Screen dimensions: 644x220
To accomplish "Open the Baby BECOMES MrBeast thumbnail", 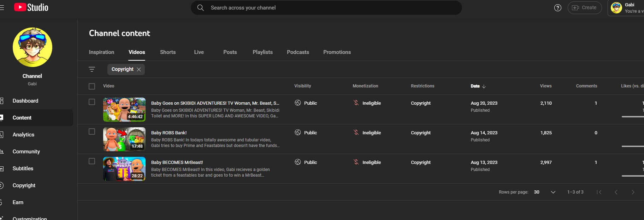I will (x=124, y=169).
